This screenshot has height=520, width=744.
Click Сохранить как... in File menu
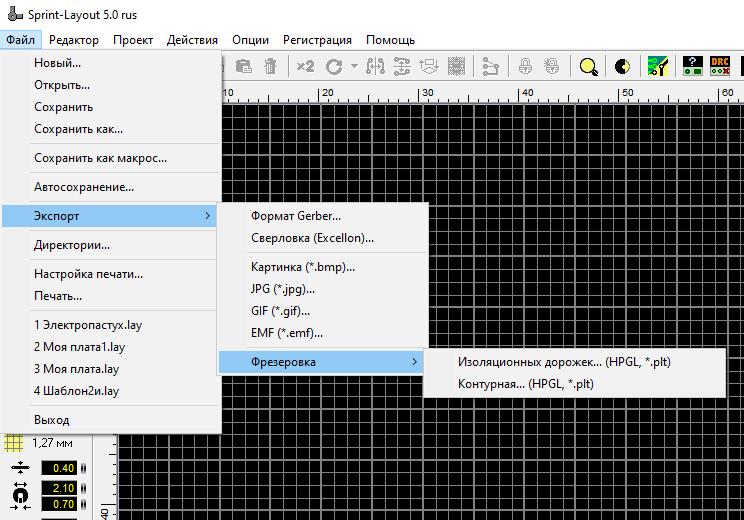[x=79, y=129]
